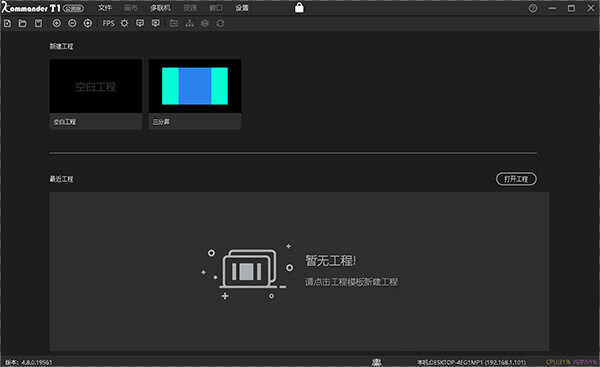
Task: Select the 空白工程 blank project thumbnail
Action: 96,86
